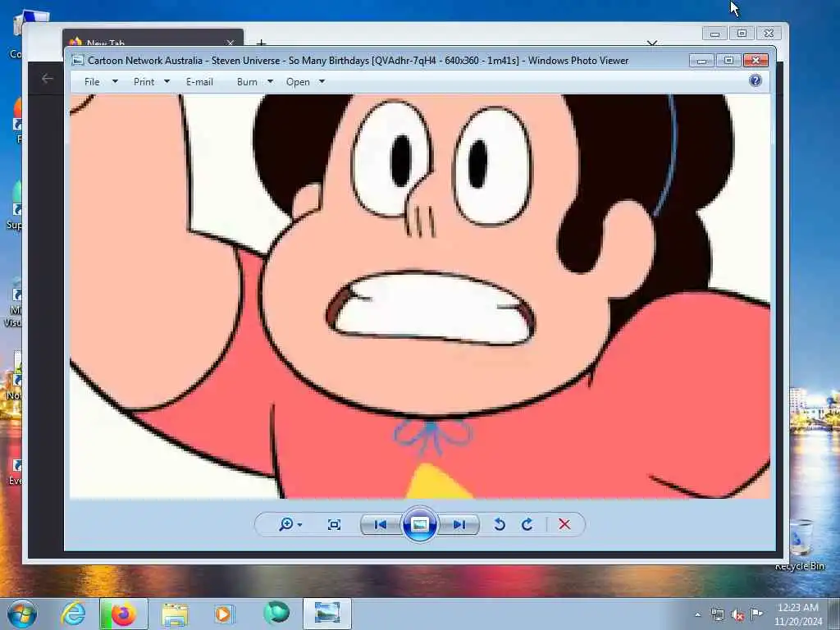This screenshot has height=630, width=840.
Task: Expand the Burn dropdown arrow
Action: tap(270, 82)
